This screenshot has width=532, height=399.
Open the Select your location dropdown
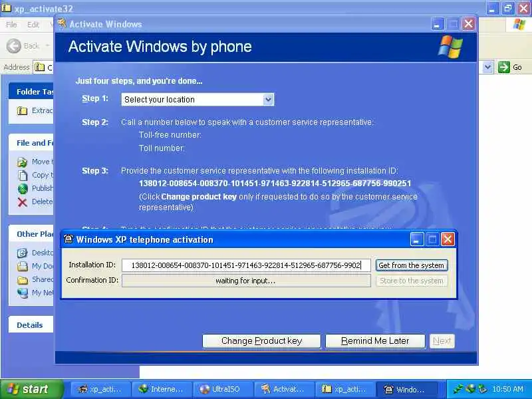(x=269, y=99)
